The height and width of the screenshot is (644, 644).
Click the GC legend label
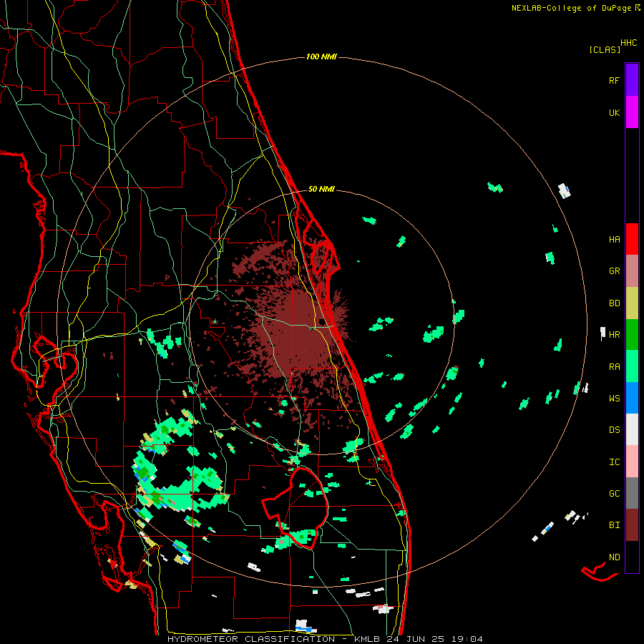click(x=614, y=494)
